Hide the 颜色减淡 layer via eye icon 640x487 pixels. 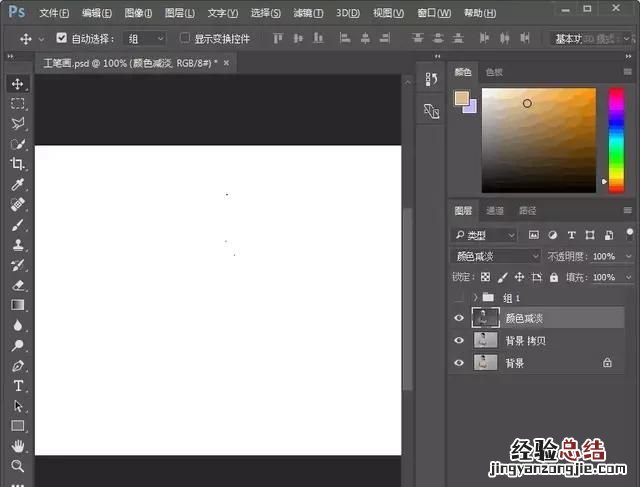pos(459,318)
